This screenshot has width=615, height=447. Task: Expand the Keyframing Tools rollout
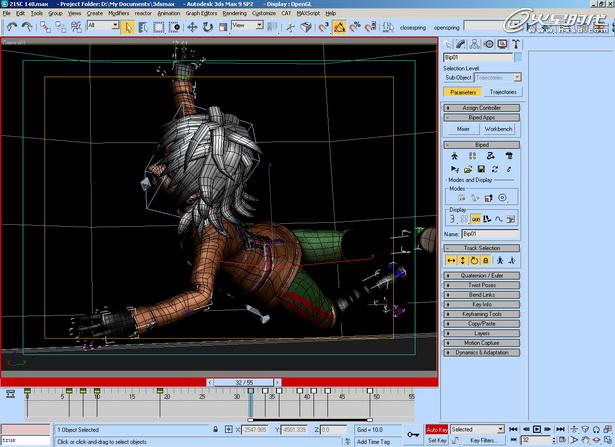tap(482, 313)
